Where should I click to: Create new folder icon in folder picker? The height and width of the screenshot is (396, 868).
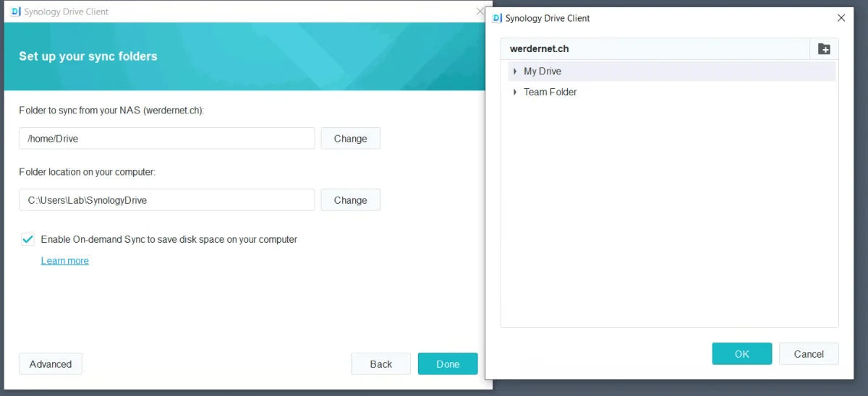(824, 49)
